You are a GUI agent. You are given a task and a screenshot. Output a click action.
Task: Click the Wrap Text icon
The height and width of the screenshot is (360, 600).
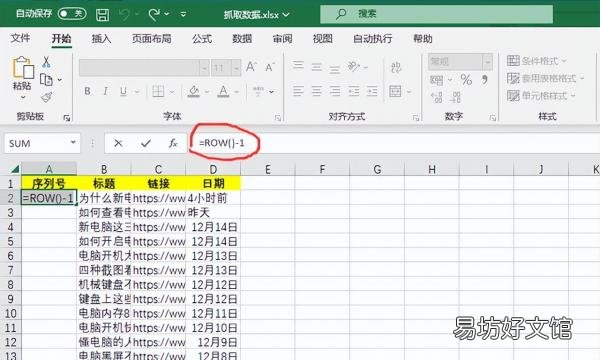(396, 67)
